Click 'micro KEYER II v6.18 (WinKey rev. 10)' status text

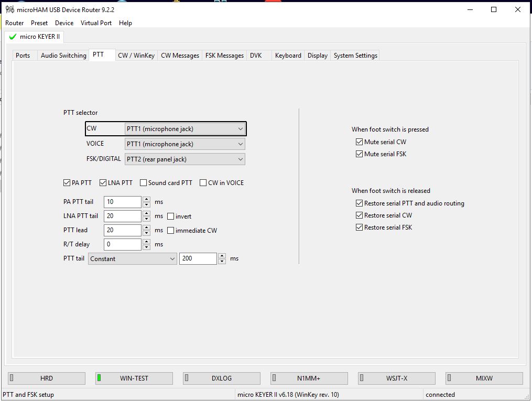point(288,395)
